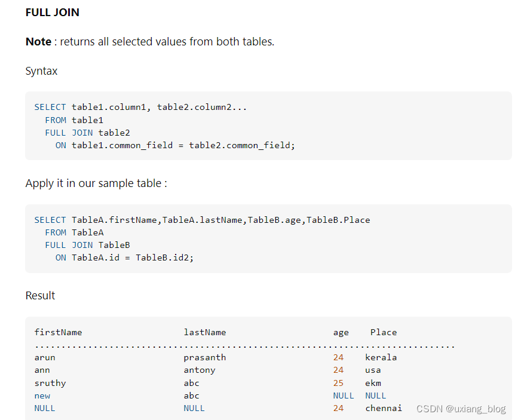Click the 'chennai' cell in results

coord(384,408)
